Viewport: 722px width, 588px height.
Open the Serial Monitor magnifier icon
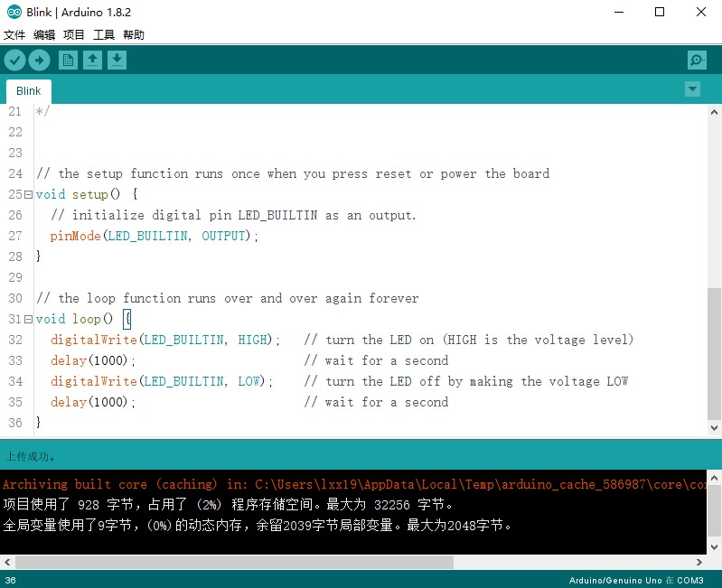point(697,61)
